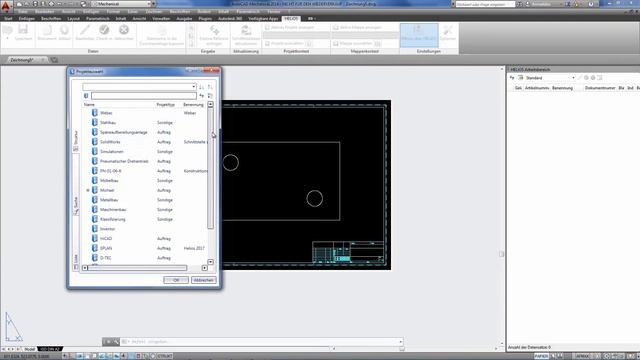This screenshot has height=360, width=640.
Task: Click the project icon beside Inventor
Action: (x=95, y=229)
